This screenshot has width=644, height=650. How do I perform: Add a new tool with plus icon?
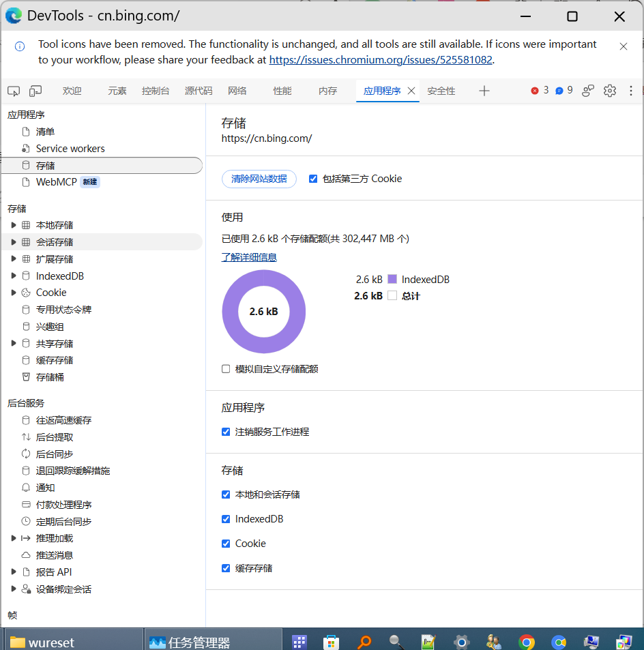[484, 91]
